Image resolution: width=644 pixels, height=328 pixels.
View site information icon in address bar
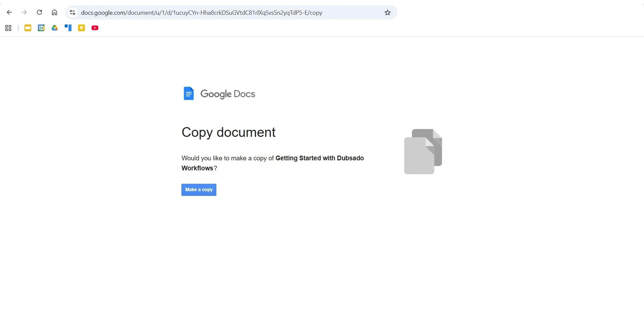pyautogui.click(x=72, y=13)
